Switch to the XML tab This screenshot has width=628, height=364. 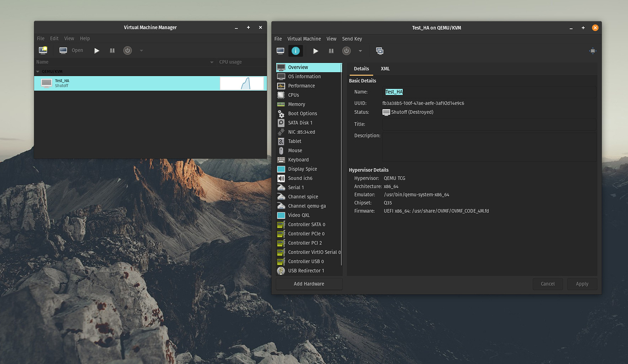coord(385,69)
